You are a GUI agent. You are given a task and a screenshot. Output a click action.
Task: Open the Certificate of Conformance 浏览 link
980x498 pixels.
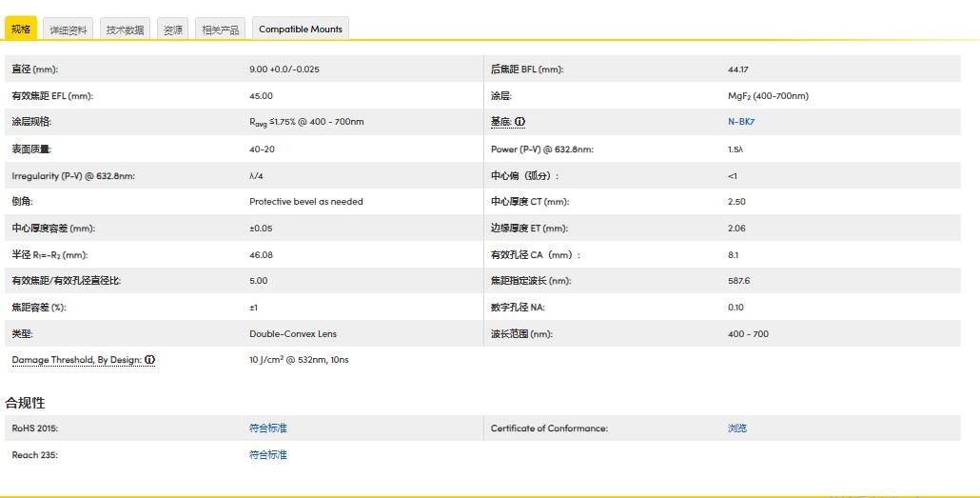pyautogui.click(x=737, y=428)
